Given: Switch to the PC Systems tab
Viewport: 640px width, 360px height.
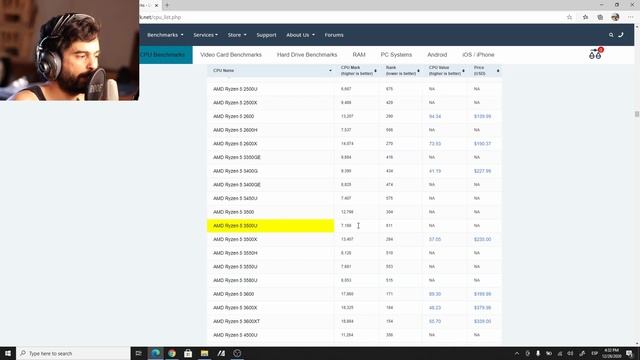Looking at the screenshot, I should (x=396, y=55).
